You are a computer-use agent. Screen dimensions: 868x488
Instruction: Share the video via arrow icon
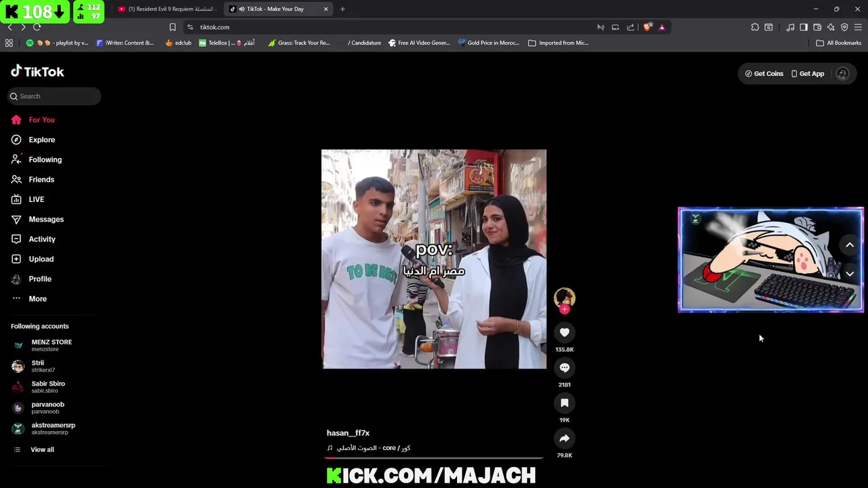[564, 438]
